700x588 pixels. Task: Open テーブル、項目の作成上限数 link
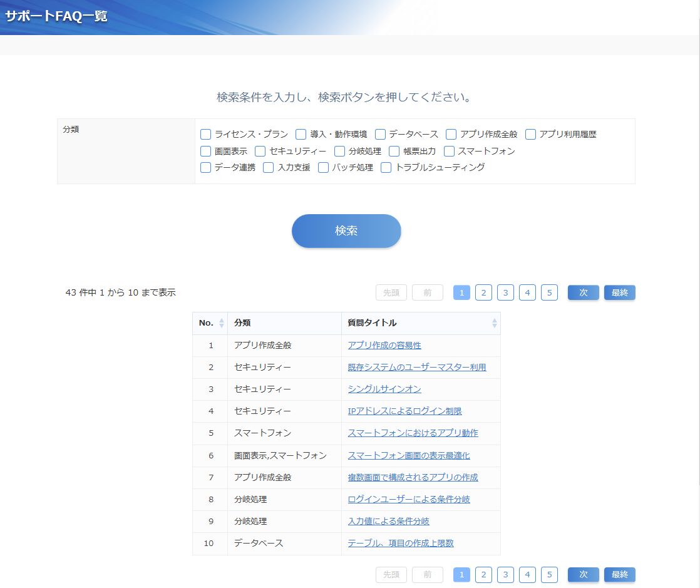401,544
